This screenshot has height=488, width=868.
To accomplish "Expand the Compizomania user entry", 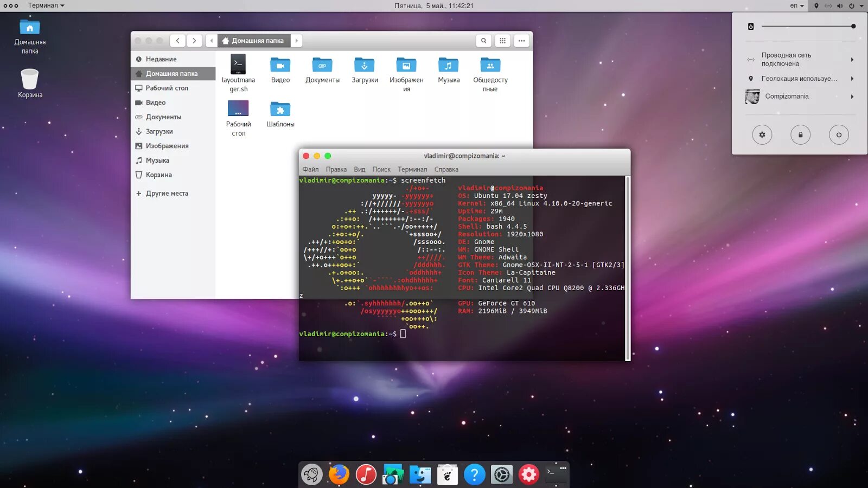I will pyautogui.click(x=800, y=97).
